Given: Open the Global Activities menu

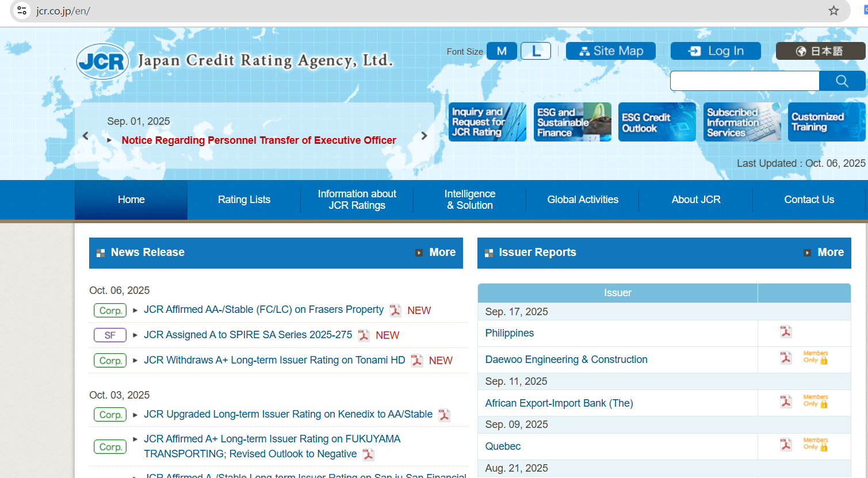Looking at the screenshot, I should coord(583,200).
